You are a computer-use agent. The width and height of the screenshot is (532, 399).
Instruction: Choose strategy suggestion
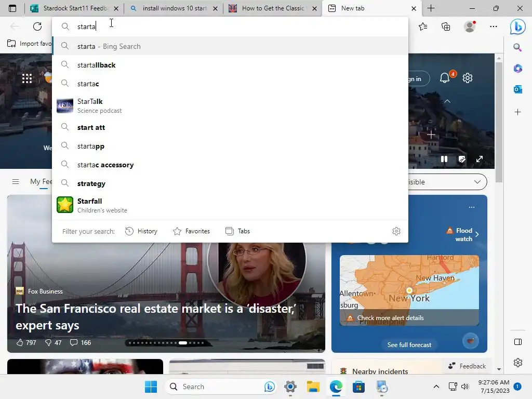pyautogui.click(x=230, y=183)
